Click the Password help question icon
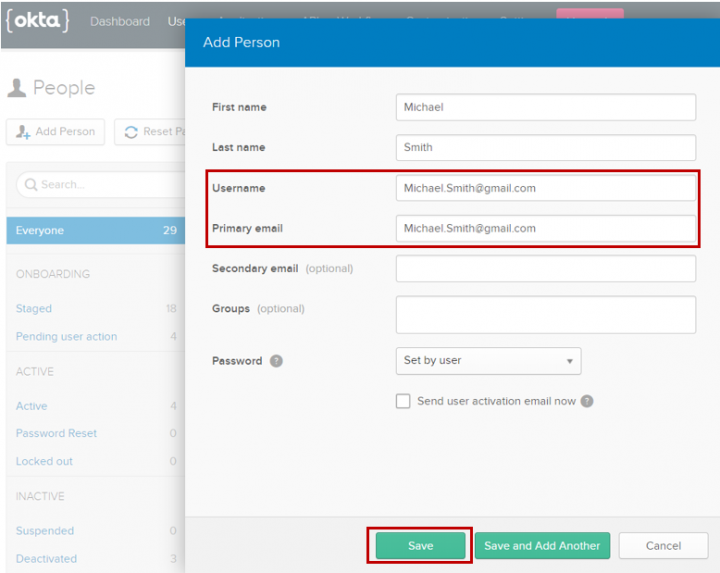This screenshot has width=720, height=573. pyautogui.click(x=276, y=361)
